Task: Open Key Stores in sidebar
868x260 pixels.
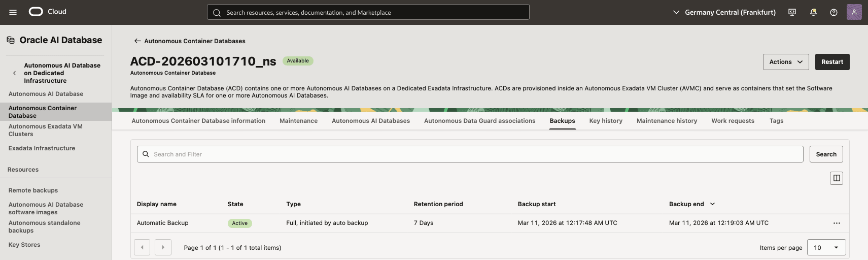Action: click(x=24, y=245)
